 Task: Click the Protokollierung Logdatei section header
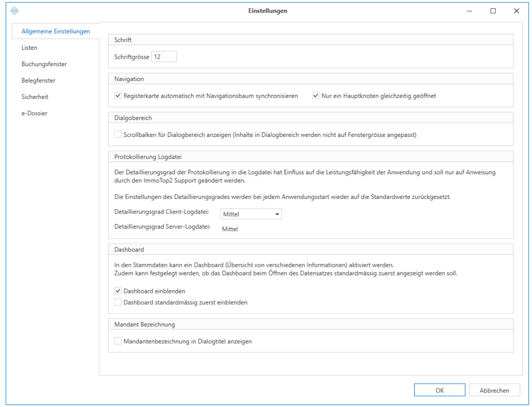coord(311,157)
